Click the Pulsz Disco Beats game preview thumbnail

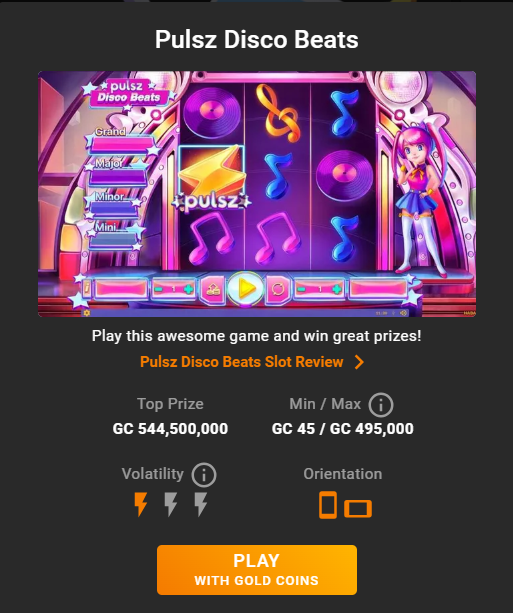[x=257, y=194]
